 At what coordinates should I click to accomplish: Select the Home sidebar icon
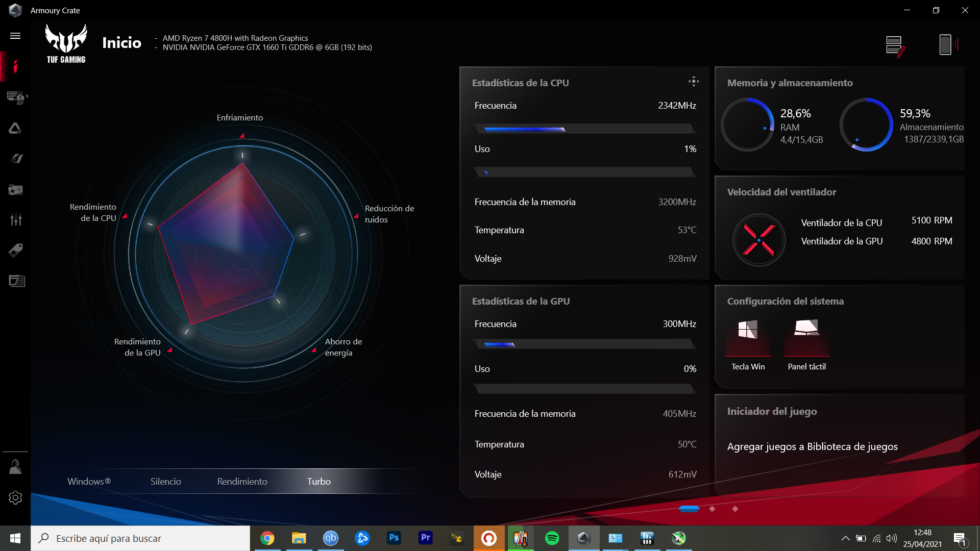[15, 66]
